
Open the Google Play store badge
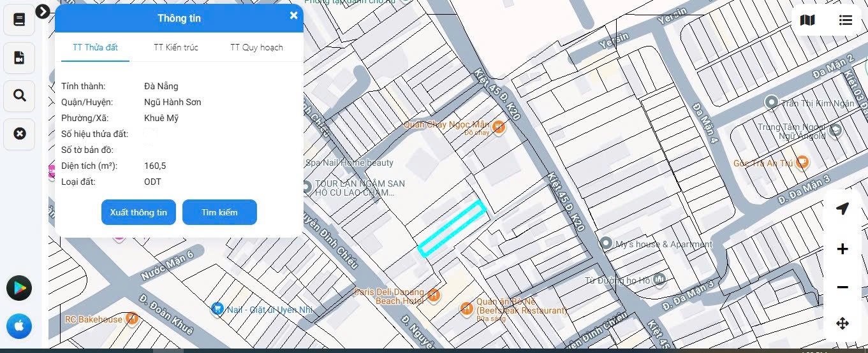tap(19, 289)
